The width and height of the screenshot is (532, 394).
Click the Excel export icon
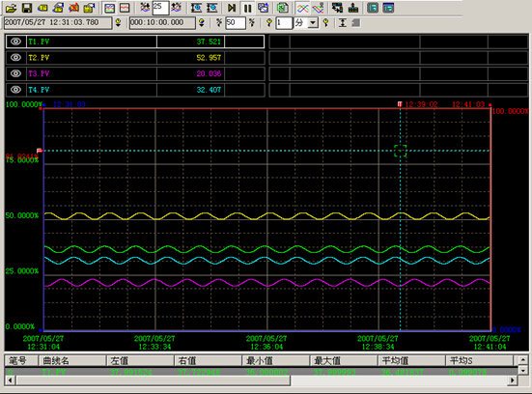(282, 8)
